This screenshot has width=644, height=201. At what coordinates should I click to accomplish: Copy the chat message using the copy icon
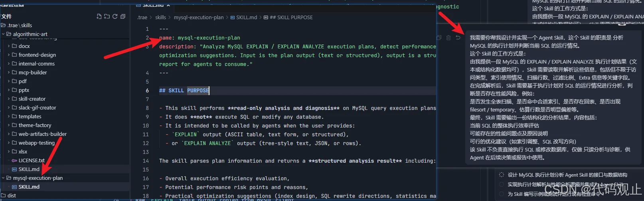(x=439, y=38)
